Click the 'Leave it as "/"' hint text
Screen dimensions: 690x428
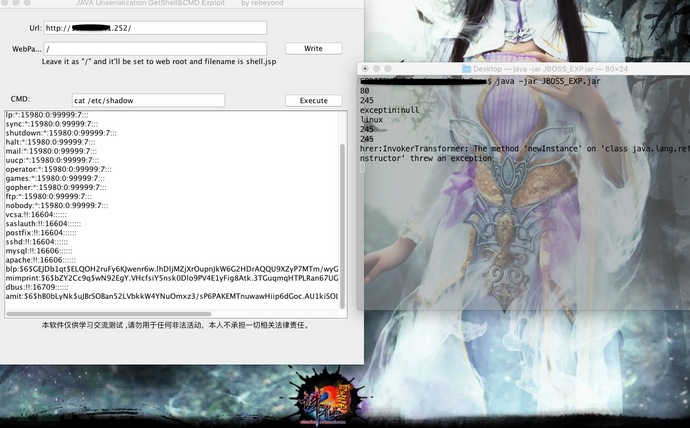(x=159, y=62)
